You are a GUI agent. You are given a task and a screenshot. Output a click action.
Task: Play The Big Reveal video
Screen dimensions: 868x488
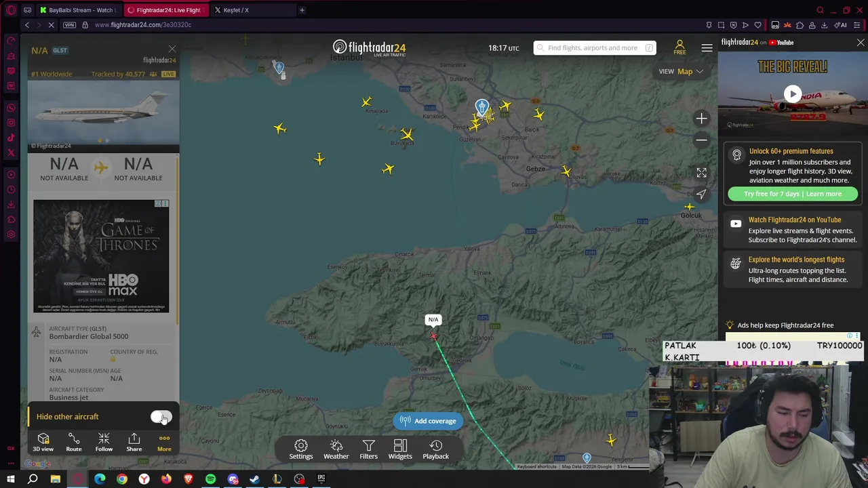point(793,94)
